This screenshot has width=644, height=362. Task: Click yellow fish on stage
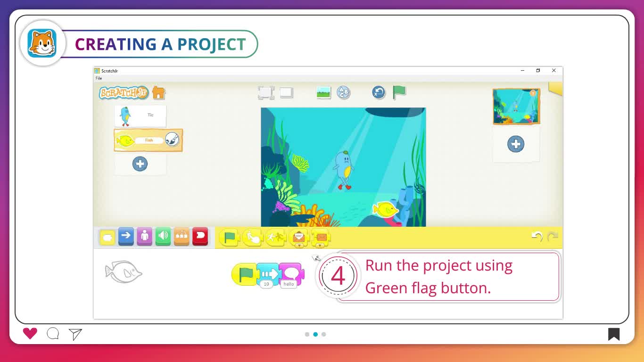click(x=385, y=209)
